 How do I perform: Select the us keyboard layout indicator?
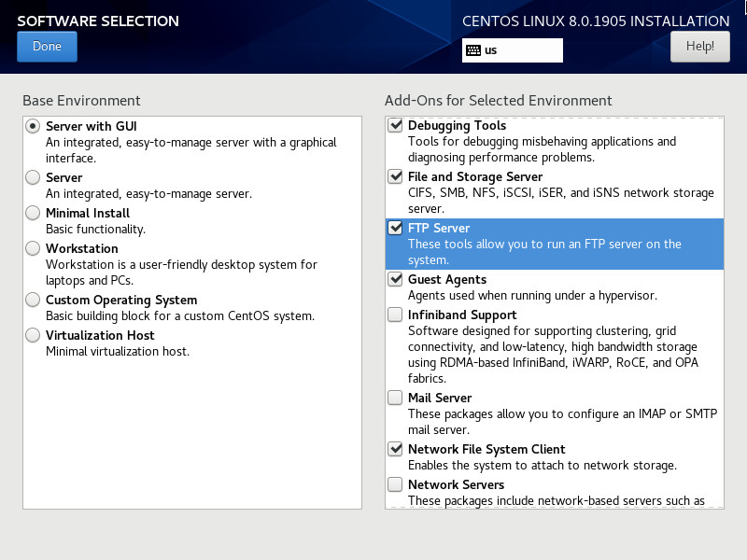512,50
